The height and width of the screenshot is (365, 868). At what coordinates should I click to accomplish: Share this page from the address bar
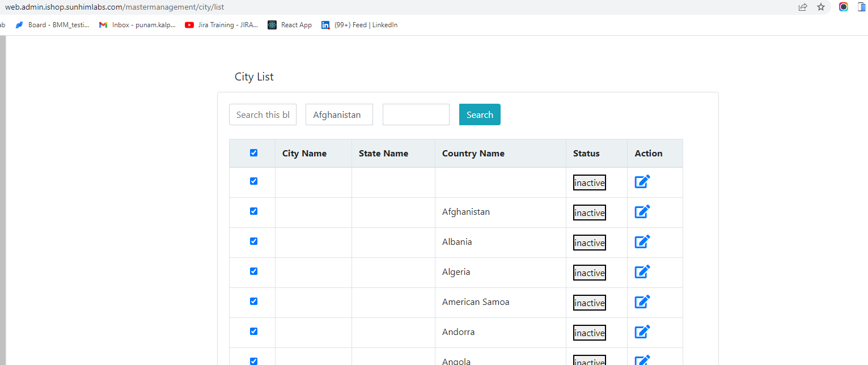pyautogui.click(x=803, y=7)
